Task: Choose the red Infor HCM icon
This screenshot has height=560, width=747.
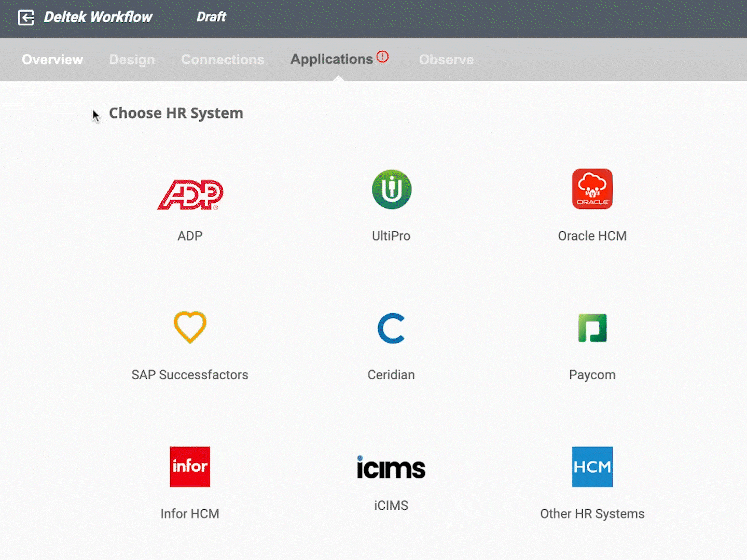Action: [x=190, y=467]
